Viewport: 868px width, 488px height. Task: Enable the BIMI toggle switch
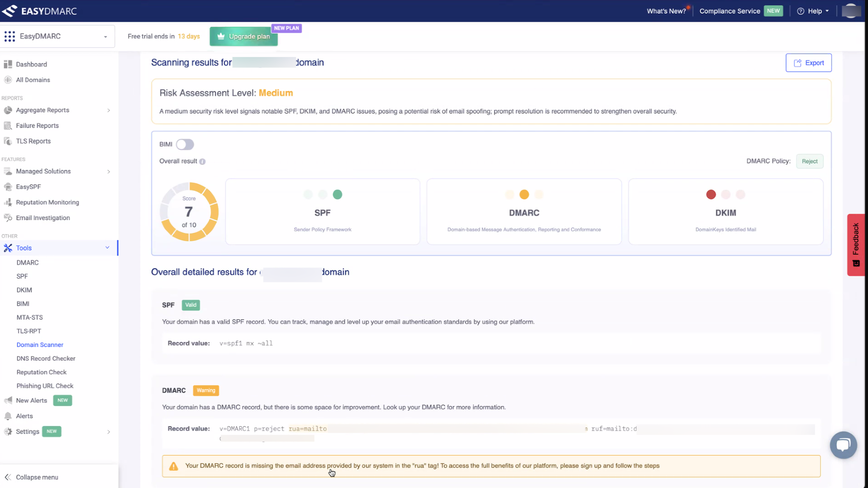coord(185,144)
